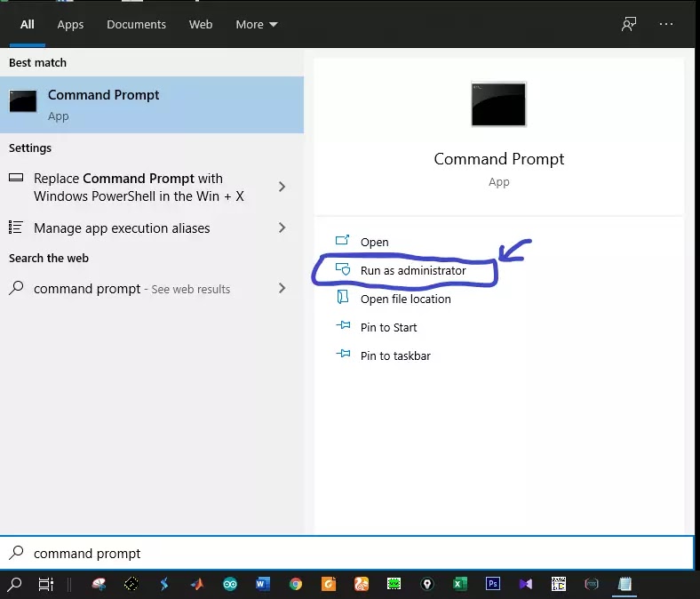Switch to the Documents search tab
700x599 pixels.
click(136, 24)
